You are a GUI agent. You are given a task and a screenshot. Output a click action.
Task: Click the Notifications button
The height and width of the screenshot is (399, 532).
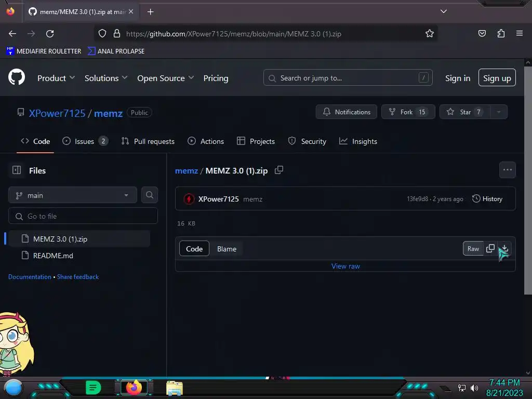pos(346,112)
